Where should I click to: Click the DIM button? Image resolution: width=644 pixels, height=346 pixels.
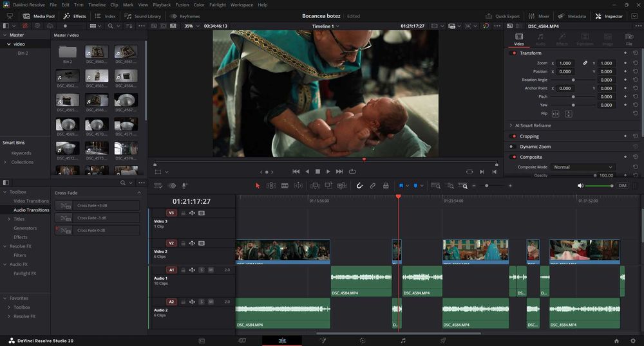pyautogui.click(x=623, y=186)
